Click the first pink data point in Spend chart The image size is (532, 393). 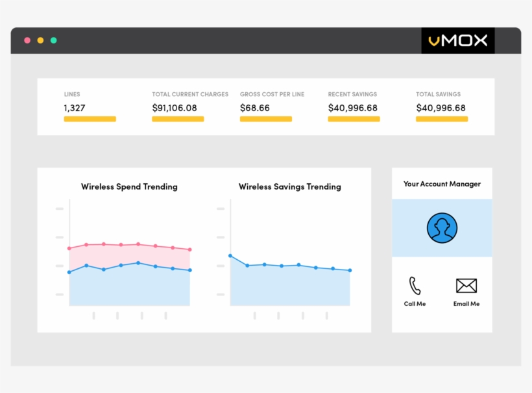pyautogui.click(x=69, y=248)
